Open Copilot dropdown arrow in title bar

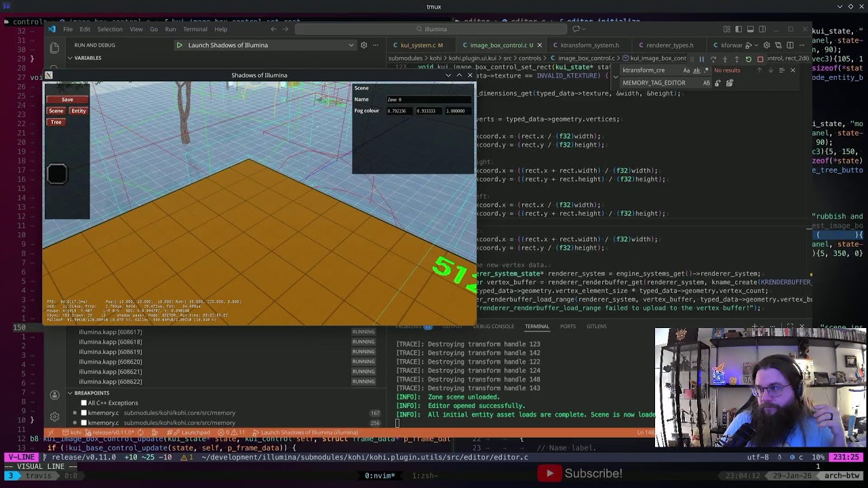tap(584, 29)
